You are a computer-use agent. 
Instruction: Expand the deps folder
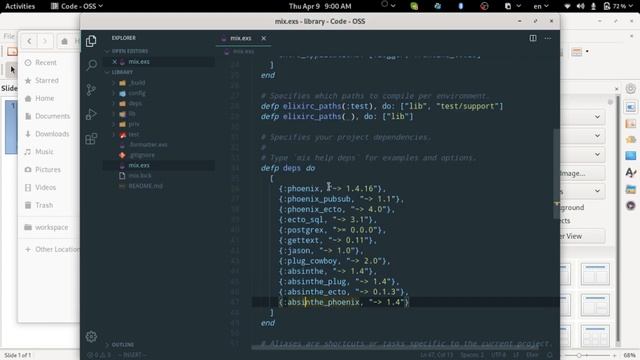(136, 103)
